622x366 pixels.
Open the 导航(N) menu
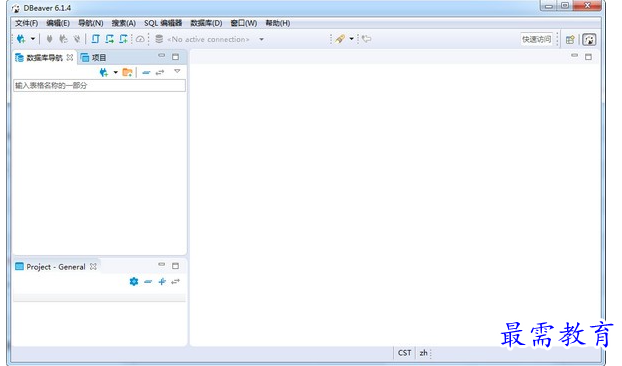coord(90,23)
